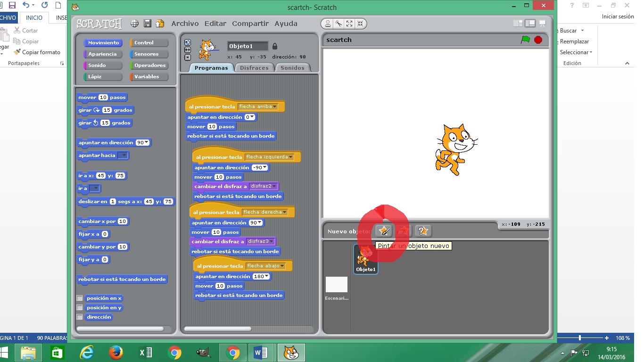644x362 pixels.
Task: Switch to the Disfraces tab
Action: 254,67
